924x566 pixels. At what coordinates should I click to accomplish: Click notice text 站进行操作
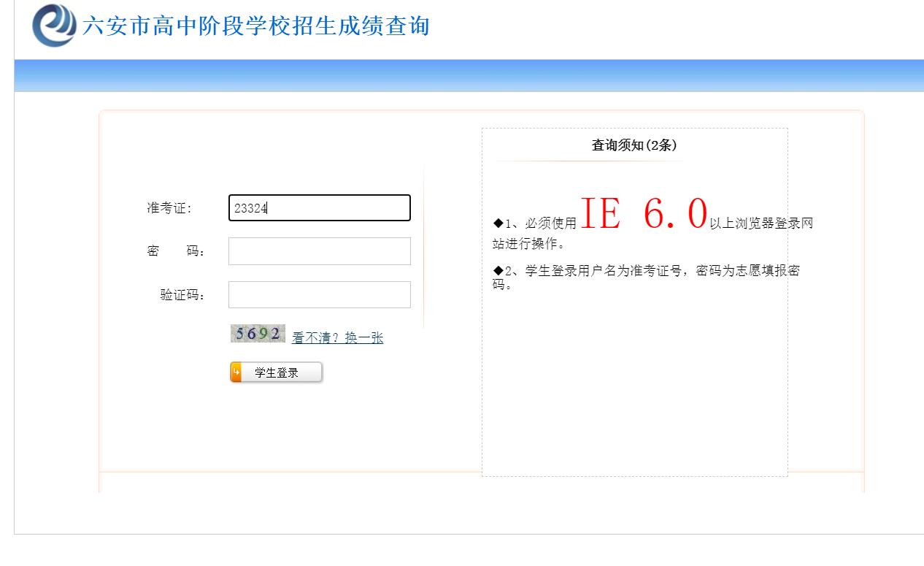point(528,243)
